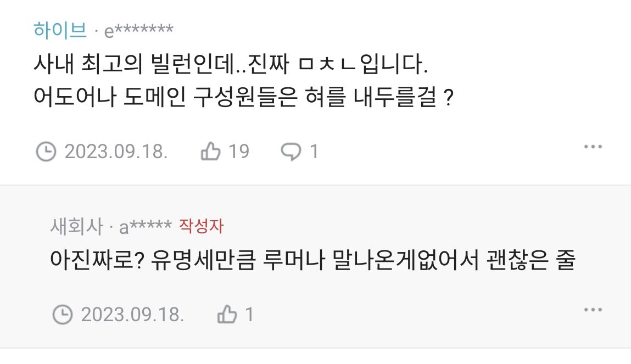631x364 pixels.
Task: Open more options for 새회사 reply
Action: (593, 310)
